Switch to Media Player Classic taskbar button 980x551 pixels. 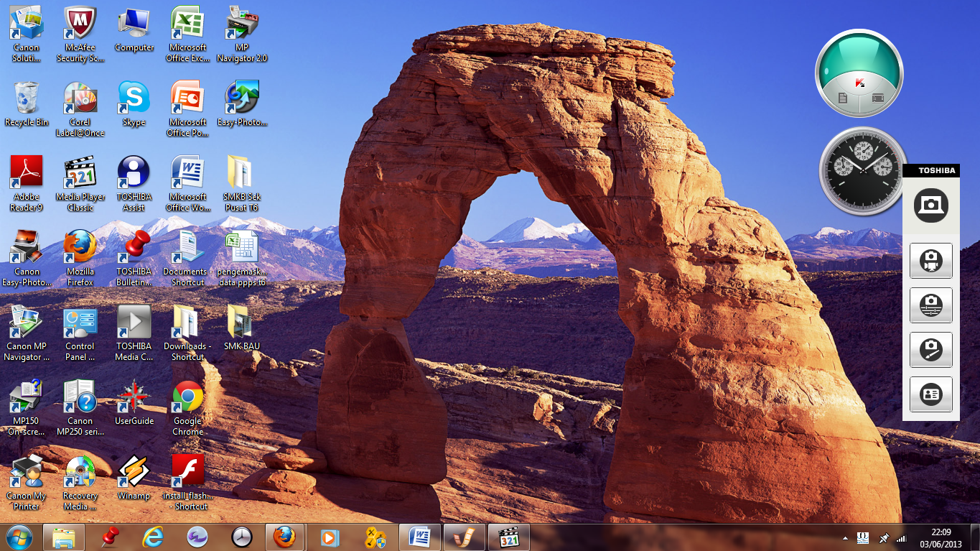click(509, 537)
